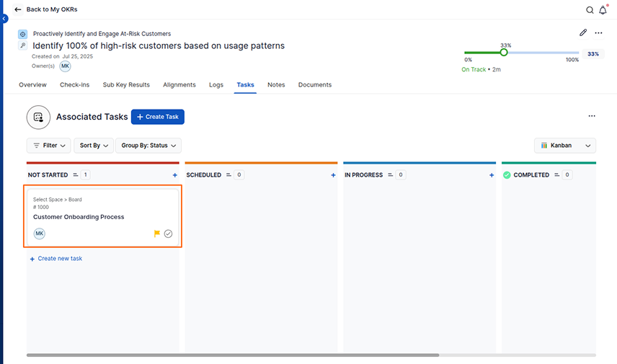Add task to In Progress column
617x364 pixels.
click(492, 175)
